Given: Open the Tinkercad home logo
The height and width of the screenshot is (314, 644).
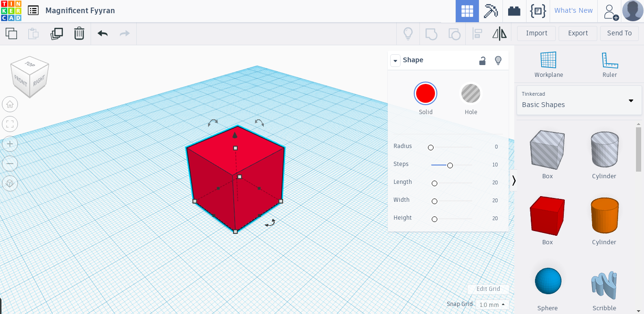Looking at the screenshot, I should tap(11, 11).
